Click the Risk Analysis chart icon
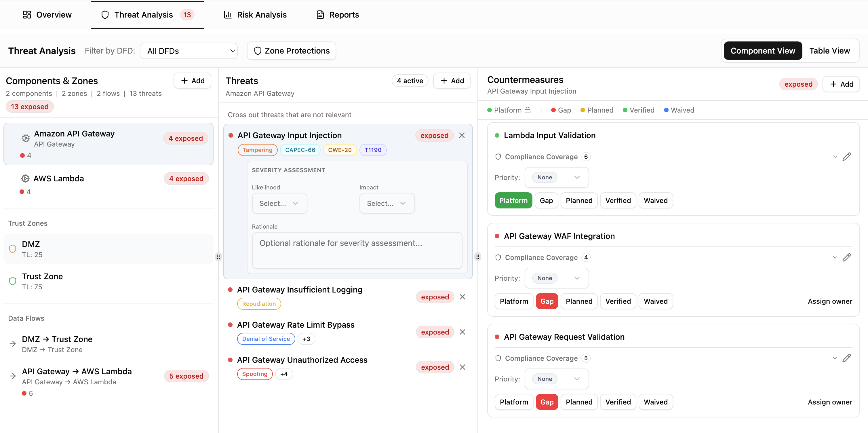Image resolution: width=868 pixels, height=433 pixels. coord(228,14)
